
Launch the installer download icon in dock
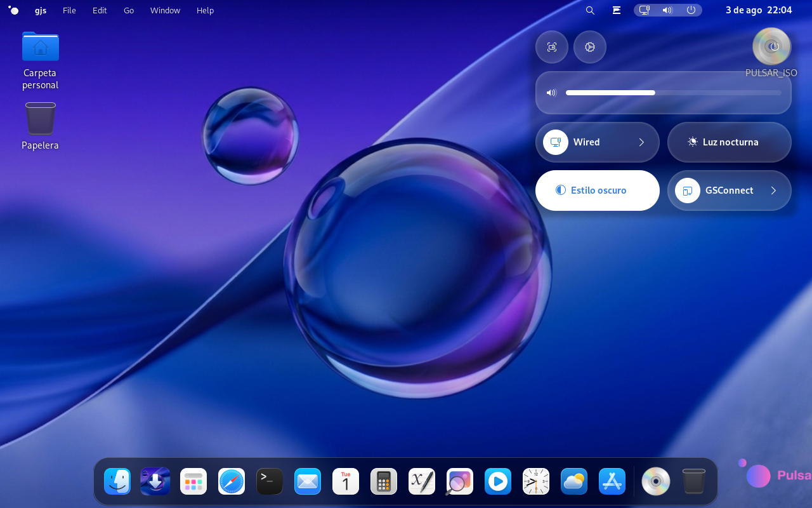click(x=155, y=481)
